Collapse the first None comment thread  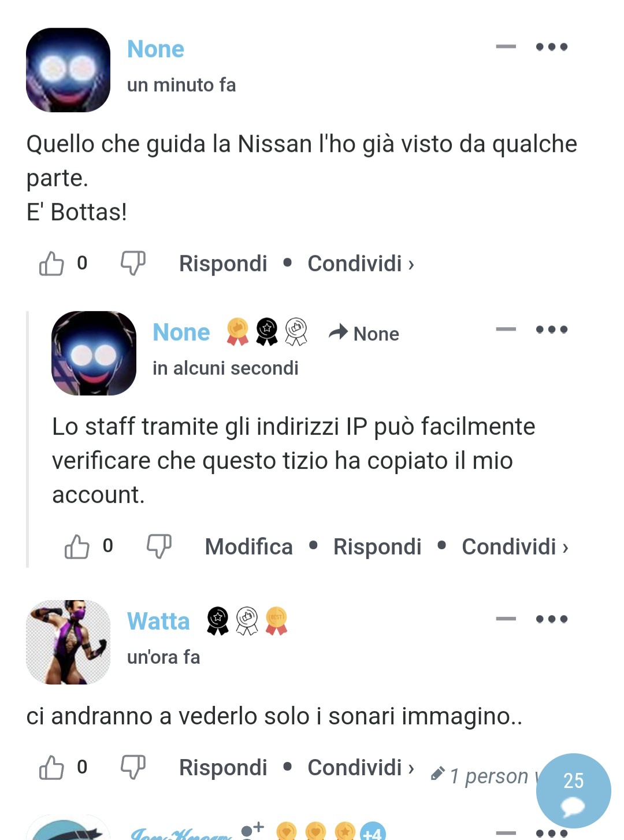506,46
